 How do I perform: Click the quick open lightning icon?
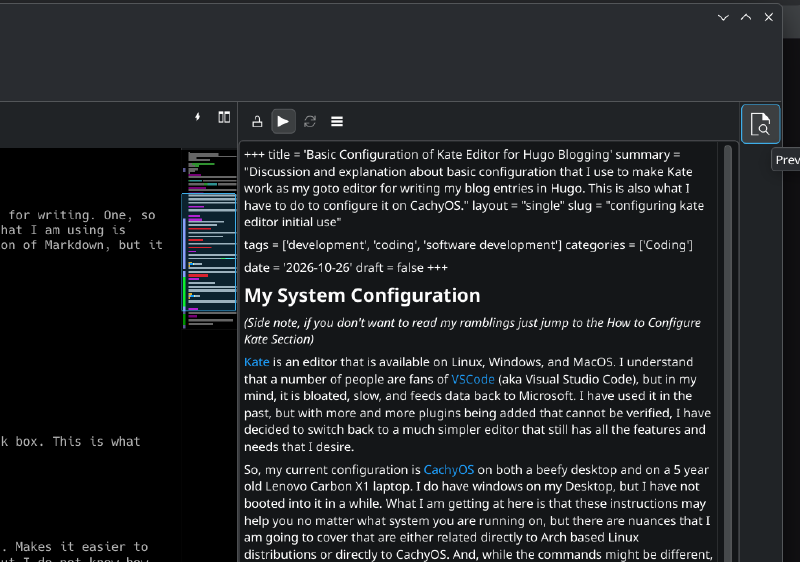tap(198, 117)
